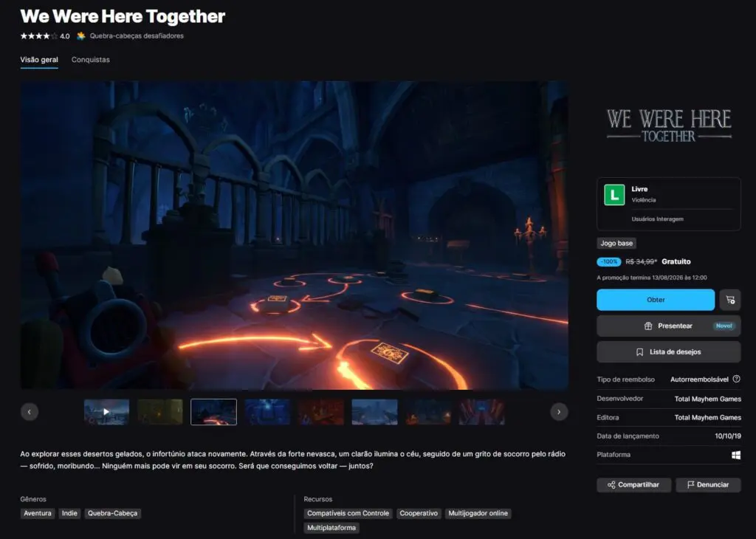Select the fourth blue screenshot thumbnail
This screenshot has width=756, height=539.
(267, 412)
